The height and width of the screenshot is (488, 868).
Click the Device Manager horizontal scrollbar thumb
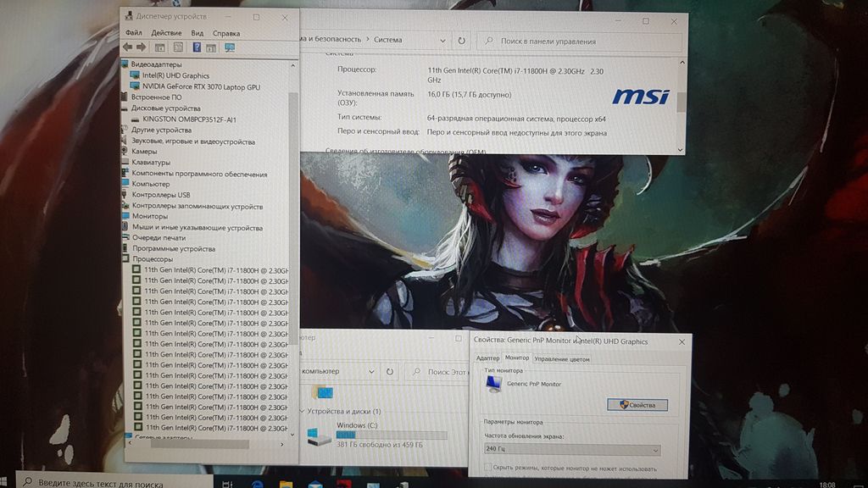point(200,444)
